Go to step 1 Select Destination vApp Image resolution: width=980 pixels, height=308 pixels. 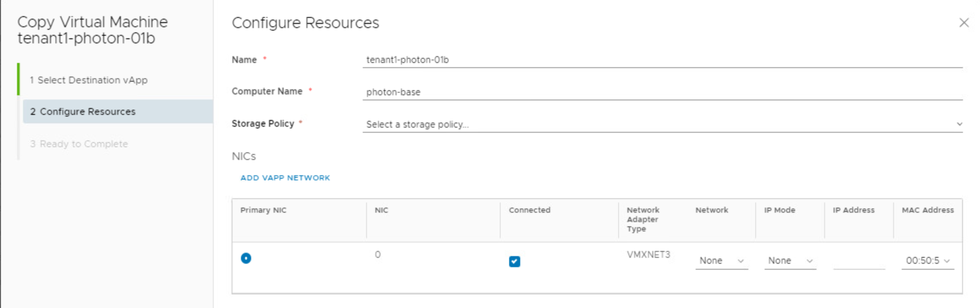tap(89, 80)
